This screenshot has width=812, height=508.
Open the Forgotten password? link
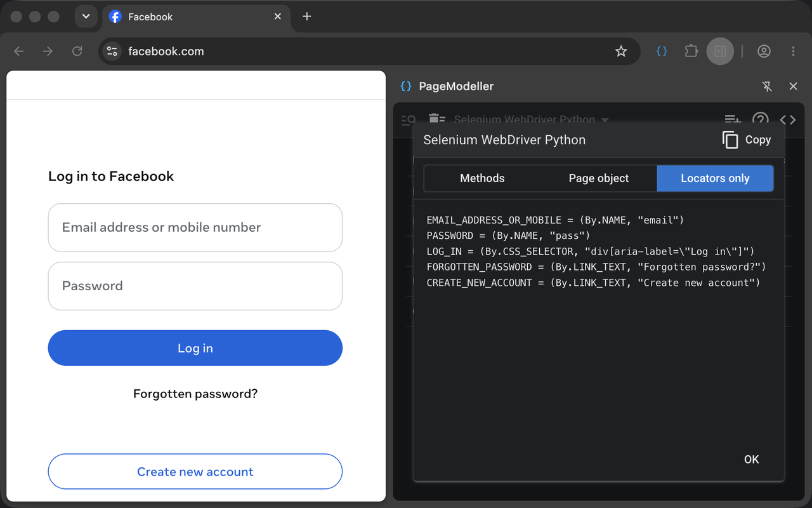click(x=195, y=394)
